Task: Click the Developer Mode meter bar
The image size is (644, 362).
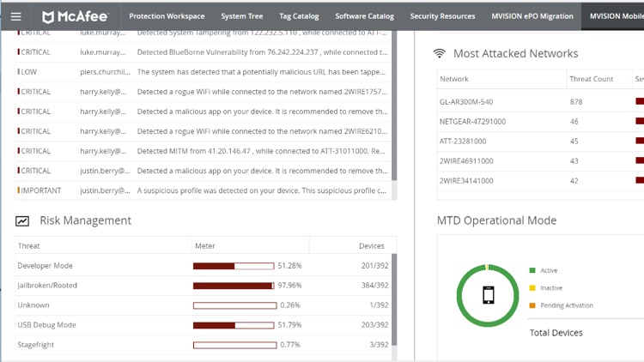Action: click(234, 266)
